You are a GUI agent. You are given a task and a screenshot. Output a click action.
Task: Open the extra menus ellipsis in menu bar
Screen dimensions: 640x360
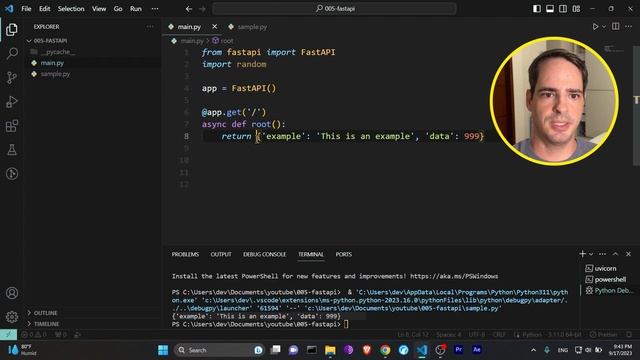(155, 9)
